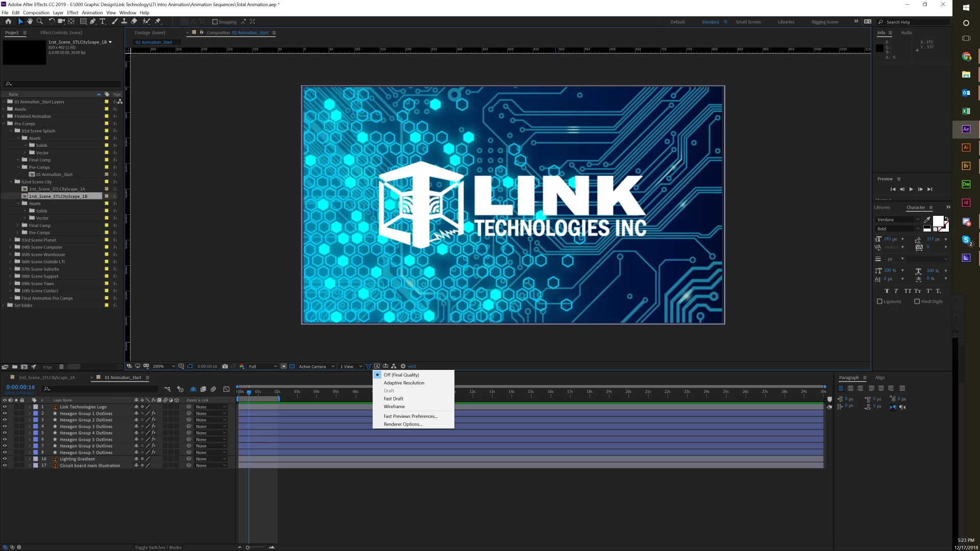This screenshot has width=980, height=551.
Task: Select the Unified Camera tool
Action: (61, 21)
